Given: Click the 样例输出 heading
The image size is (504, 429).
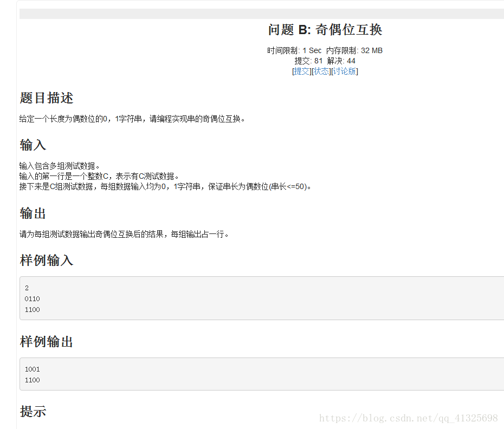Looking at the screenshot, I should tap(47, 342).
